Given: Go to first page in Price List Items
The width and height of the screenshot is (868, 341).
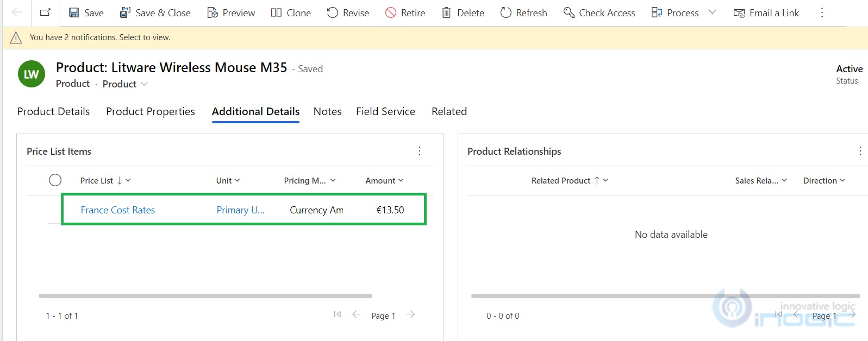Looking at the screenshot, I should point(338,314).
